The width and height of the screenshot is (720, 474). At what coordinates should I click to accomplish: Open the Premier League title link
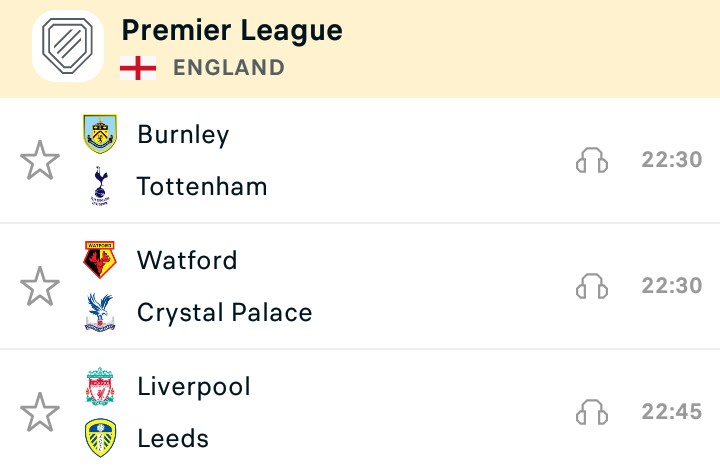[232, 31]
